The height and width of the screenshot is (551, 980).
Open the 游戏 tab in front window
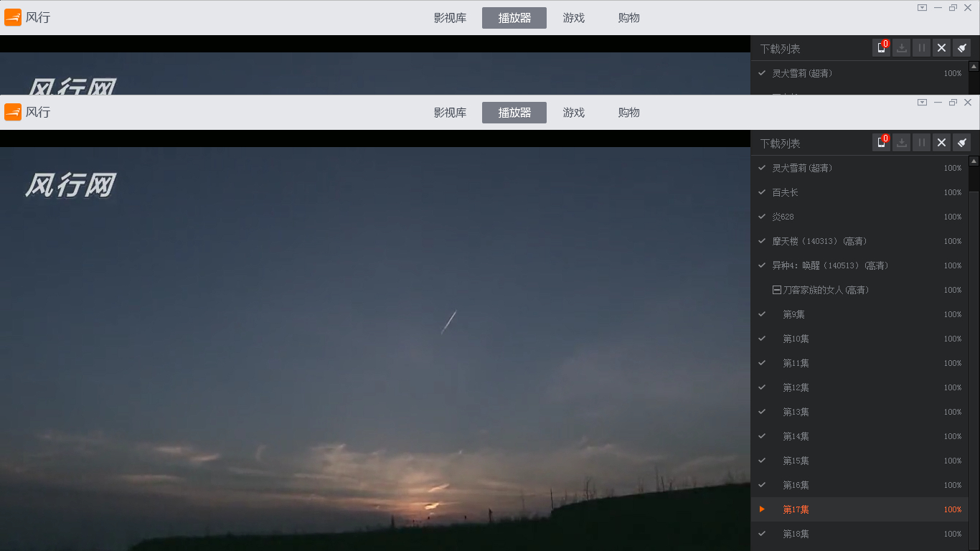coord(574,113)
